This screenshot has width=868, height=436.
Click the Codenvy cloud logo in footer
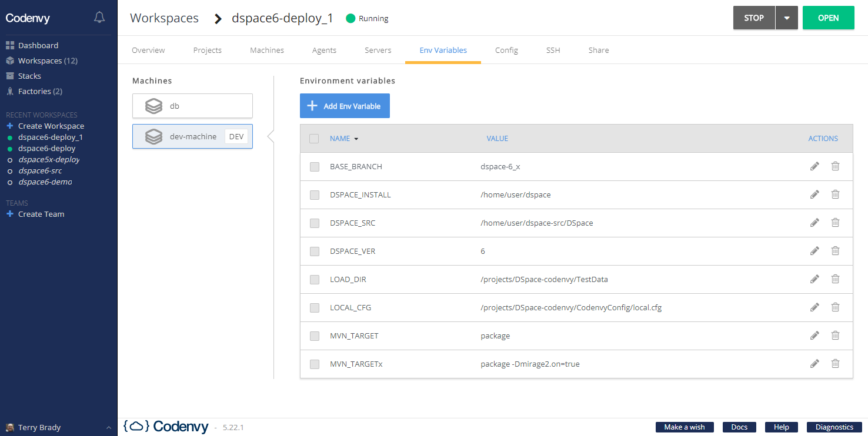pyautogui.click(x=166, y=427)
